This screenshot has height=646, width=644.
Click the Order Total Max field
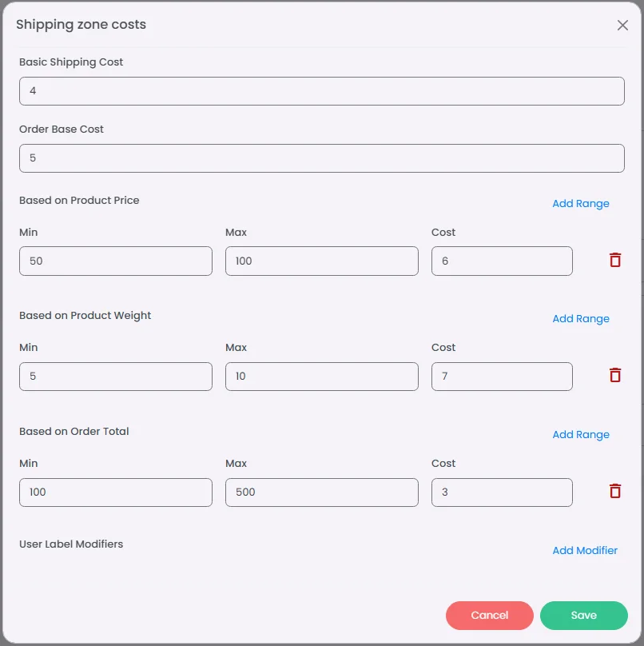321,492
